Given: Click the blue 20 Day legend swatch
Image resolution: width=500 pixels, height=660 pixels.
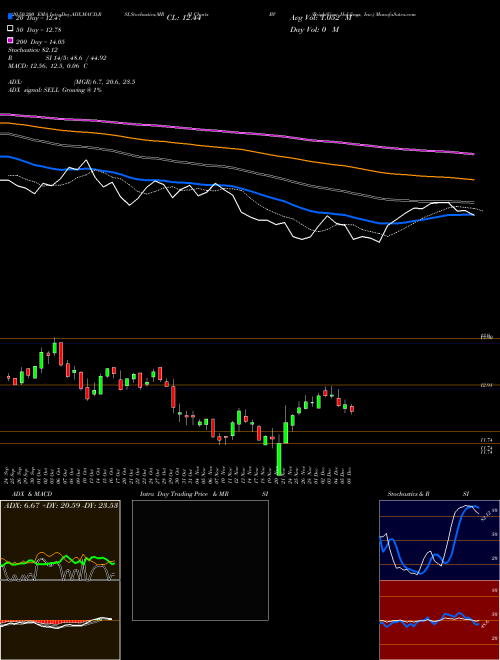Looking at the screenshot, I should coord(10,17).
